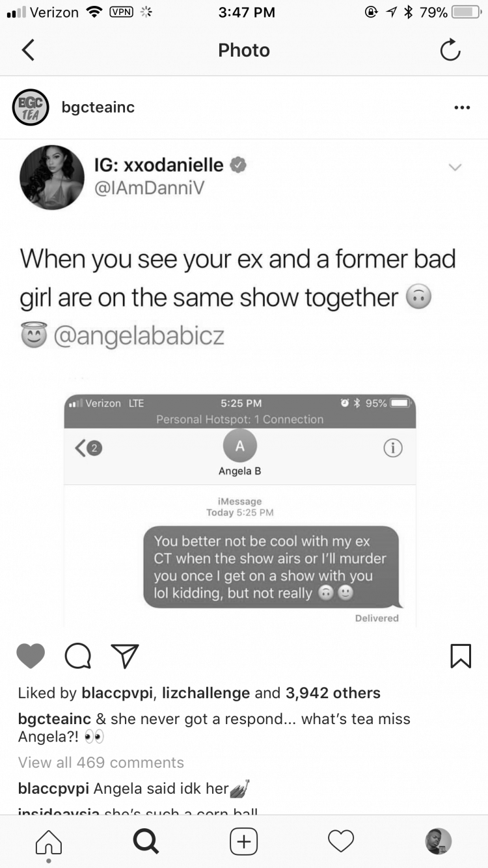This screenshot has height=868, width=488.
Task: Expand the tweet chevron beside xxodanielle
Action: (x=455, y=167)
